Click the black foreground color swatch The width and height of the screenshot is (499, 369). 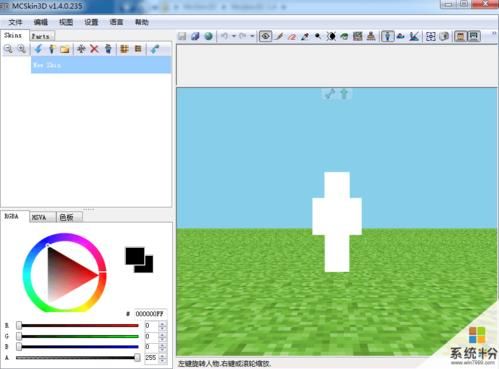135,256
